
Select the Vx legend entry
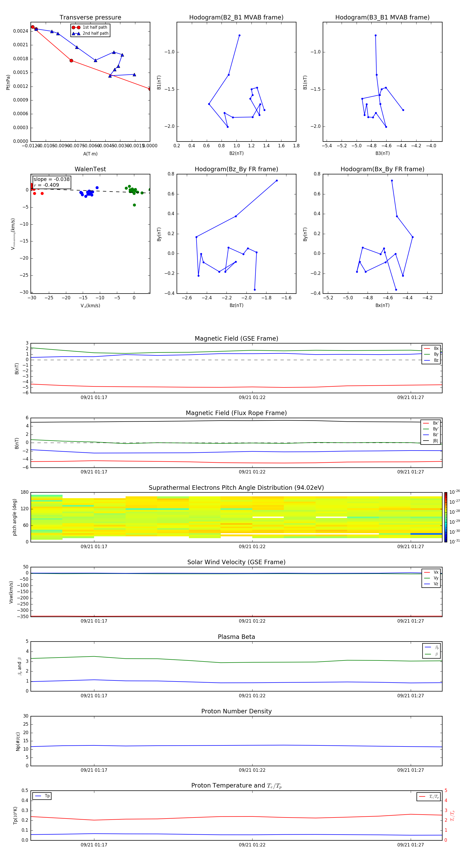(x=431, y=572)
